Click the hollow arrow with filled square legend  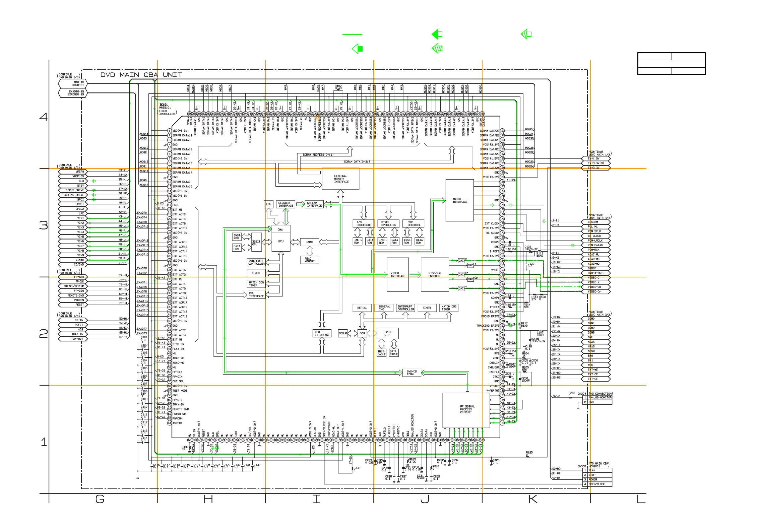358,49
